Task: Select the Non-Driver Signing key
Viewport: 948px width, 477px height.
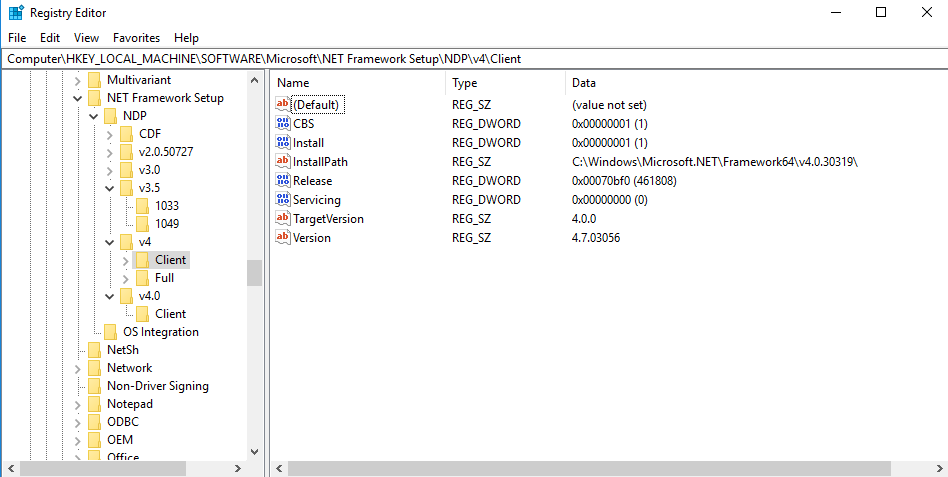Action: (158, 386)
